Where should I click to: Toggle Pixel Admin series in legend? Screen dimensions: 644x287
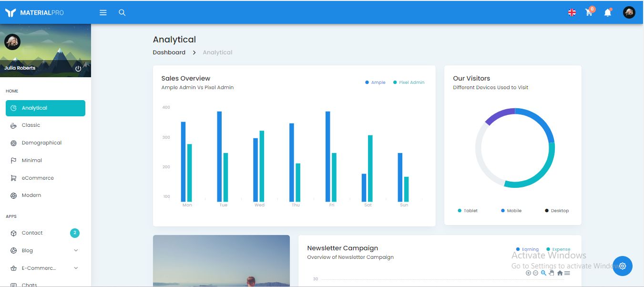coord(409,82)
